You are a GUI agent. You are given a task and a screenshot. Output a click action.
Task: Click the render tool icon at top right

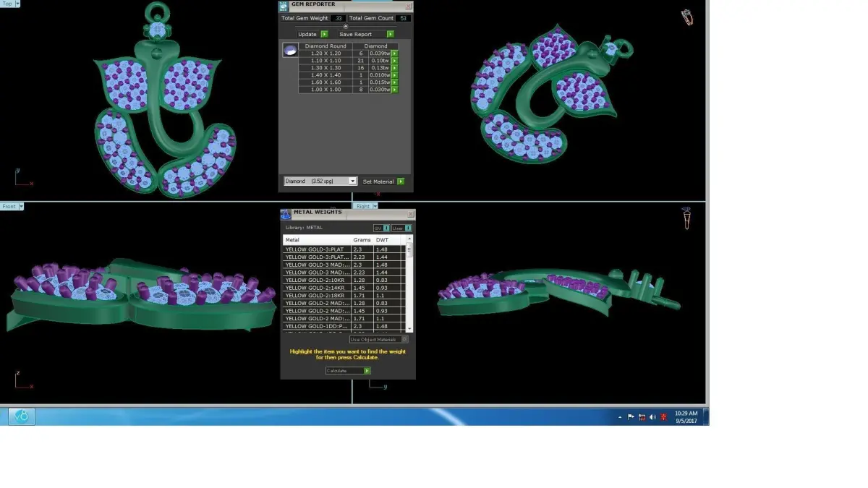pyautogui.click(x=686, y=17)
